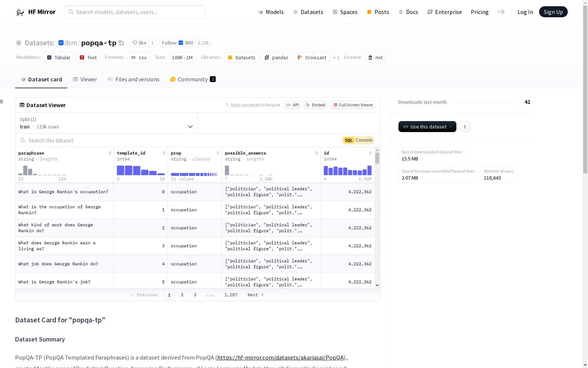Open Spaces in the navigation

345,12
